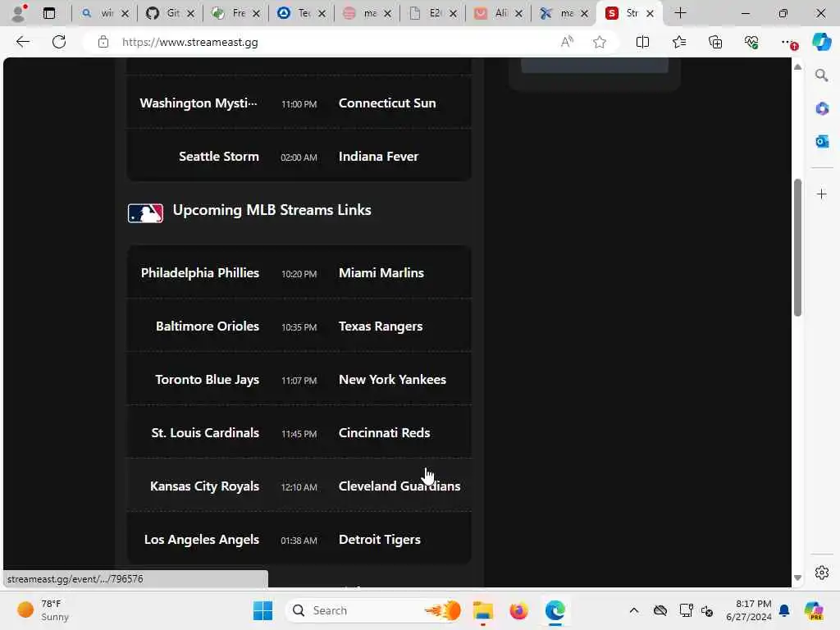The width and height of the screenshot is (840, 630).
Task: Go back to previous page
Action: coord(22,42)
